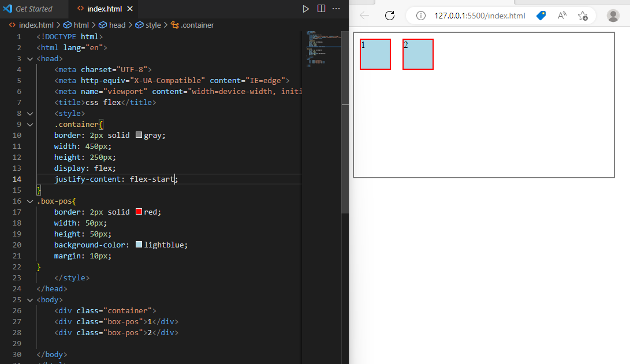
Task: Close the index.html editor tab
Action: (130, 9)
